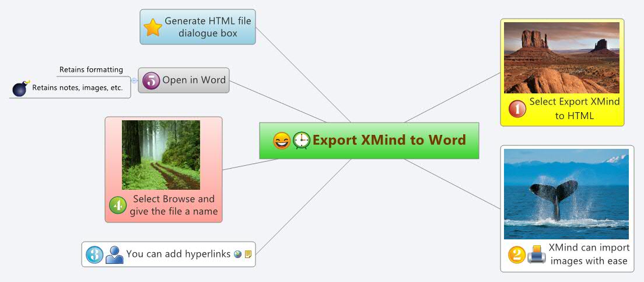Select the Export XMind to Word central topic
Viewport: 644px width, 282px height.
388,141
